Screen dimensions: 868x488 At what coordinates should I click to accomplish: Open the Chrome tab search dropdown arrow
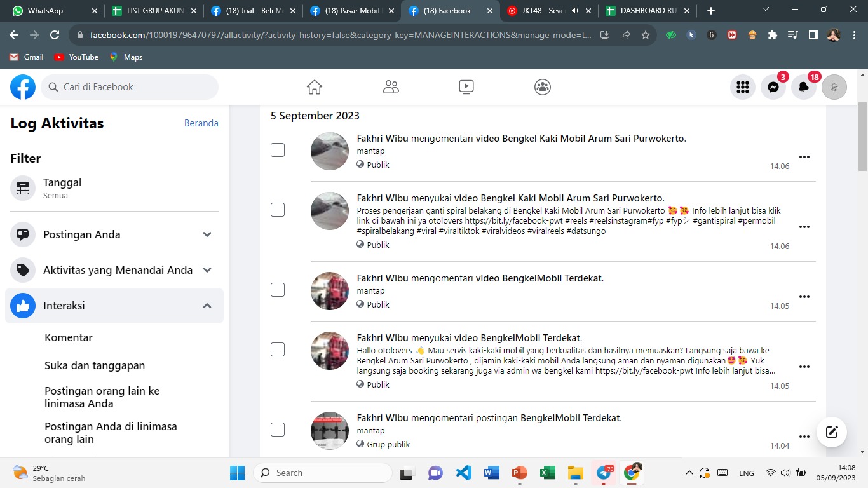coord(766,10)
